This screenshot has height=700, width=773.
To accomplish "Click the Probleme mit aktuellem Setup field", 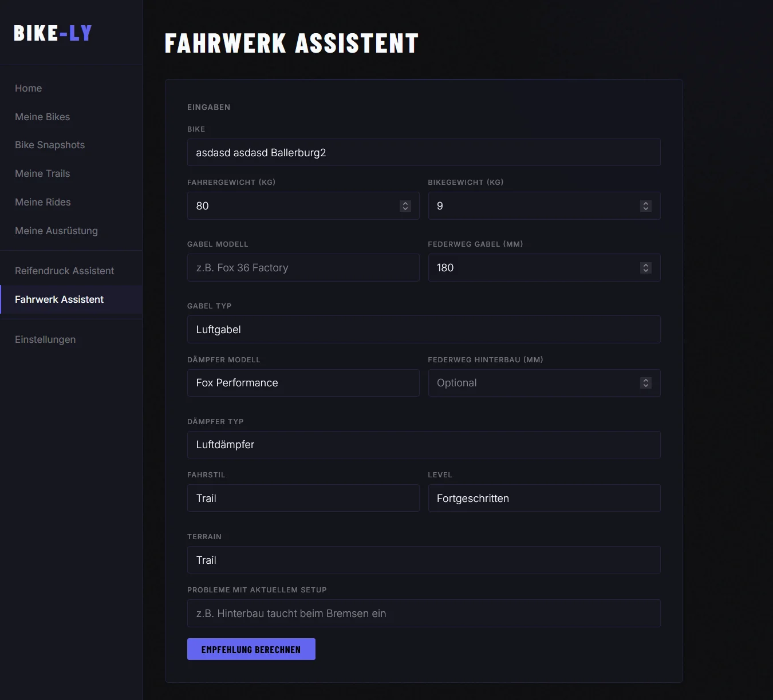I will 424,614.
